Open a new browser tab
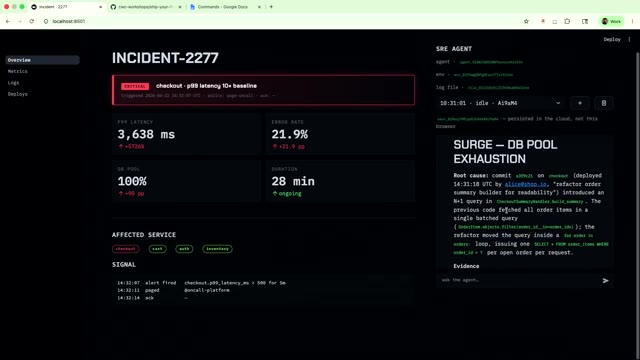The width and height of the screenshot is (640, 360). tap(271, 7)
